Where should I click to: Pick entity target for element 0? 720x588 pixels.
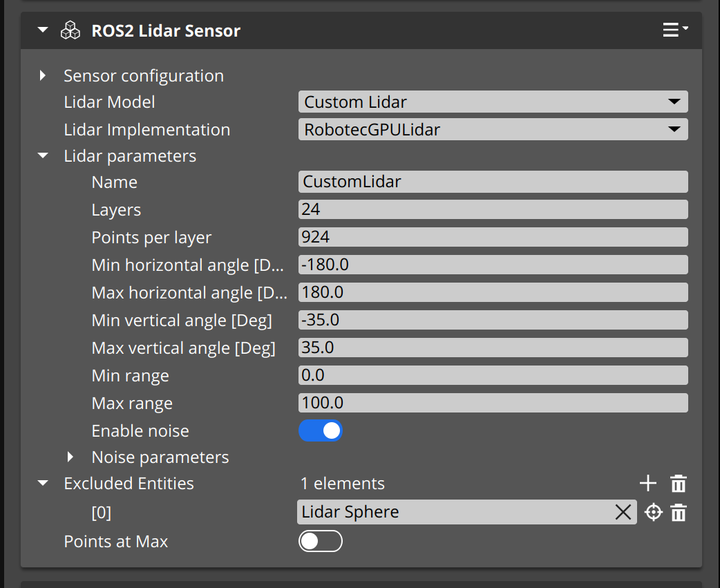pyautogui.click(x=654, y=512)
